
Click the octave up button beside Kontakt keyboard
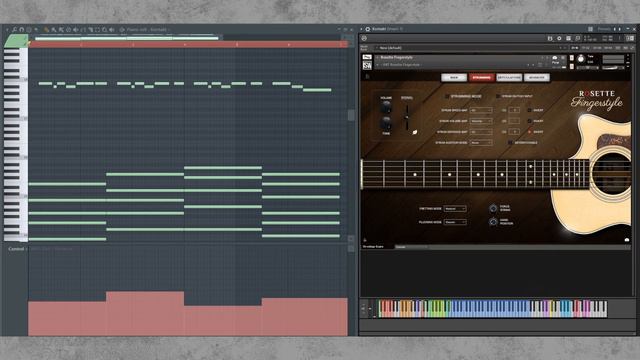(363, 305)
